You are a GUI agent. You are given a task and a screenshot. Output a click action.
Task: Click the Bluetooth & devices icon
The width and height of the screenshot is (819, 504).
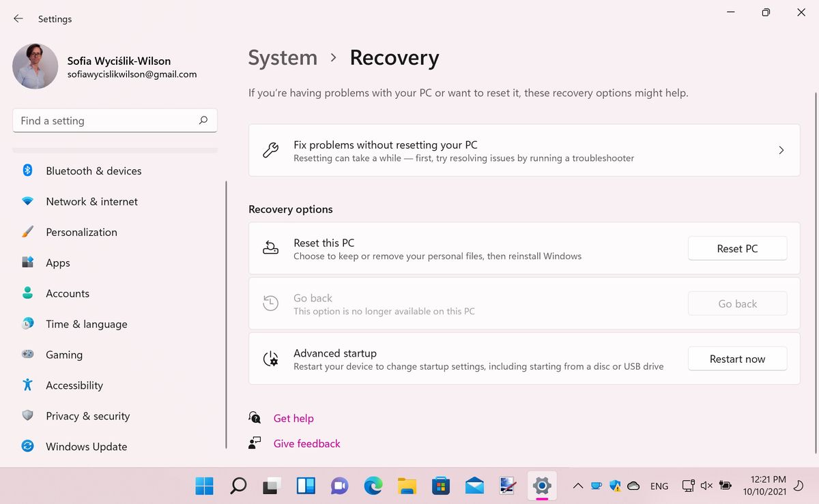(x=28, y=171)
